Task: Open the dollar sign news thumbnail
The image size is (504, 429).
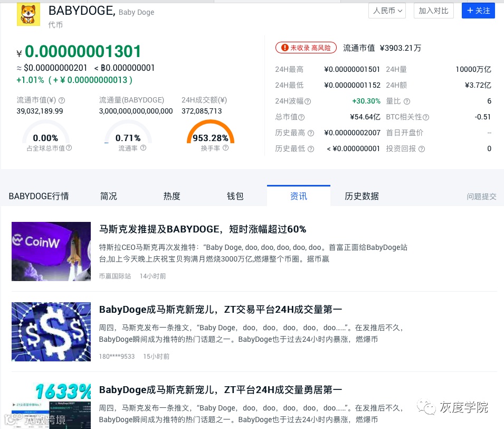Action: 51,331
